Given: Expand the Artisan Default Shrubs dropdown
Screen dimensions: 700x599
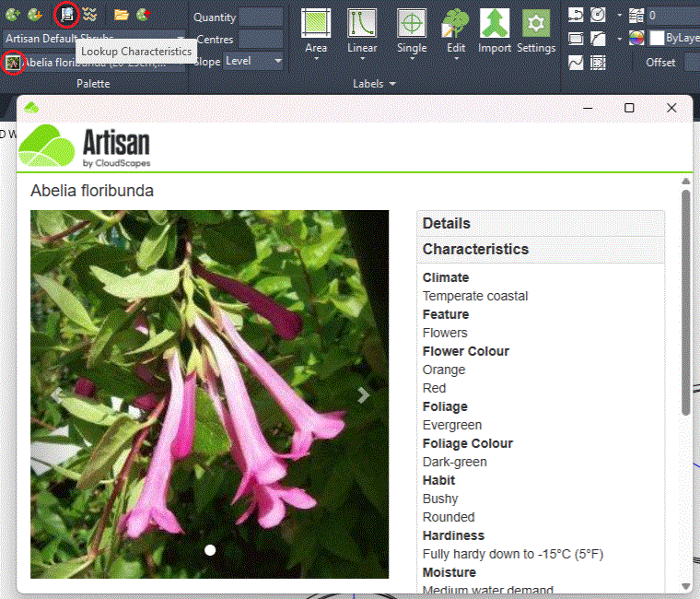Looking at the screenshot, I should (92, 39).
